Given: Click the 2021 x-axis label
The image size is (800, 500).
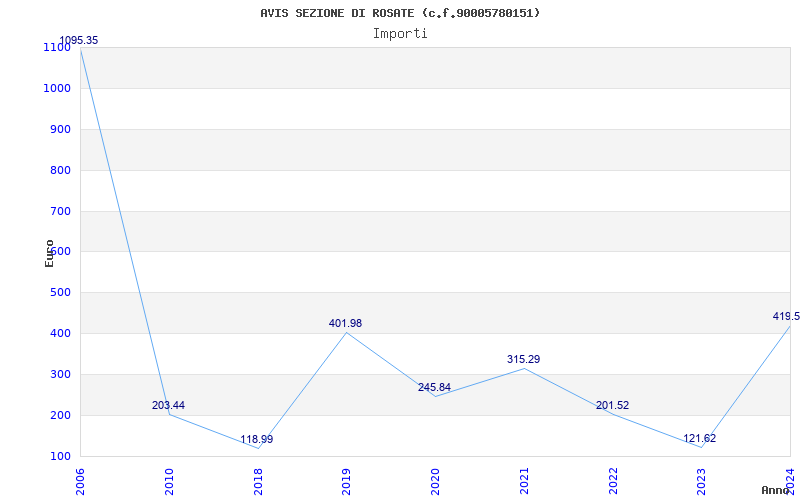Looking at the screenshot, I should pos(524,482).
